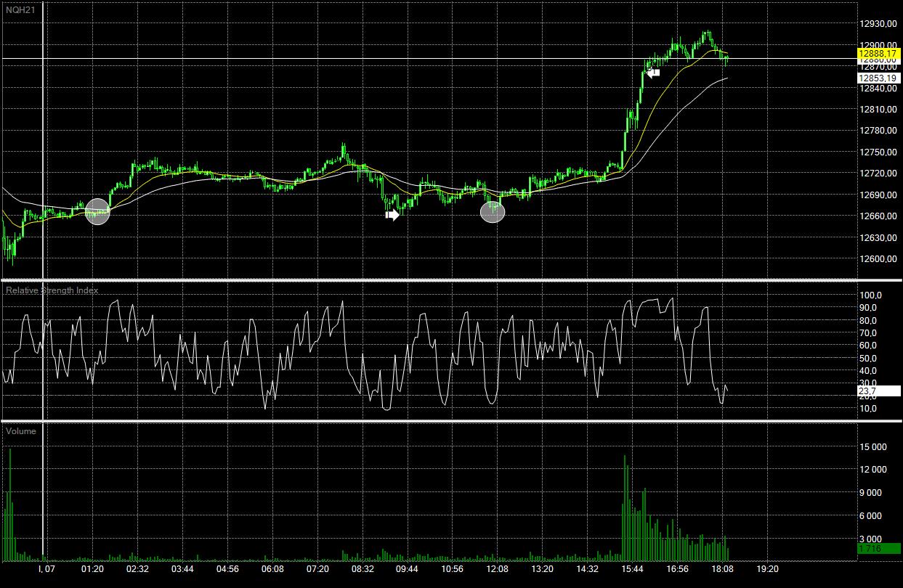Image resolution: width=903 pixels, height=588 pixels.
Task: Click the 60,0 RSI scale label
Action: pos(868,346)
